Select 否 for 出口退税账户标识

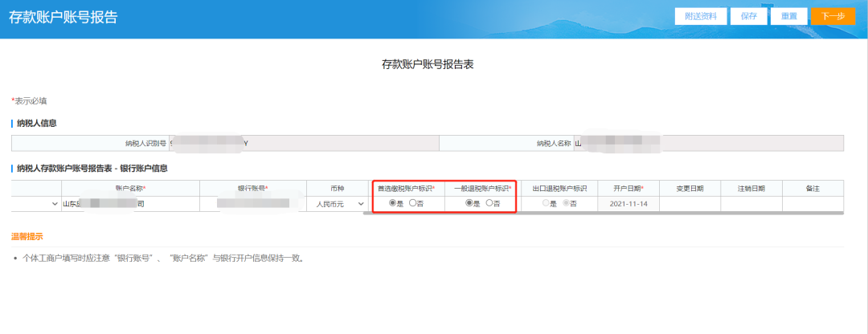[x=566, y=203]
